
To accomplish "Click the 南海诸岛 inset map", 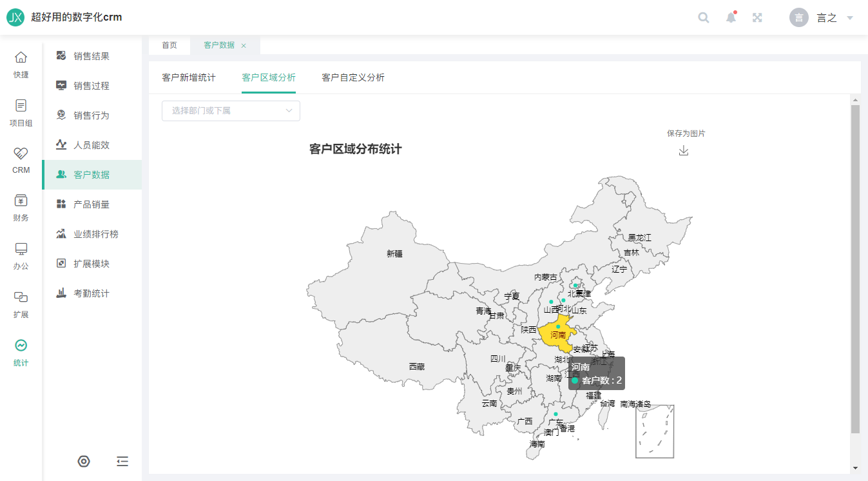I will click(x=655, y=431).
